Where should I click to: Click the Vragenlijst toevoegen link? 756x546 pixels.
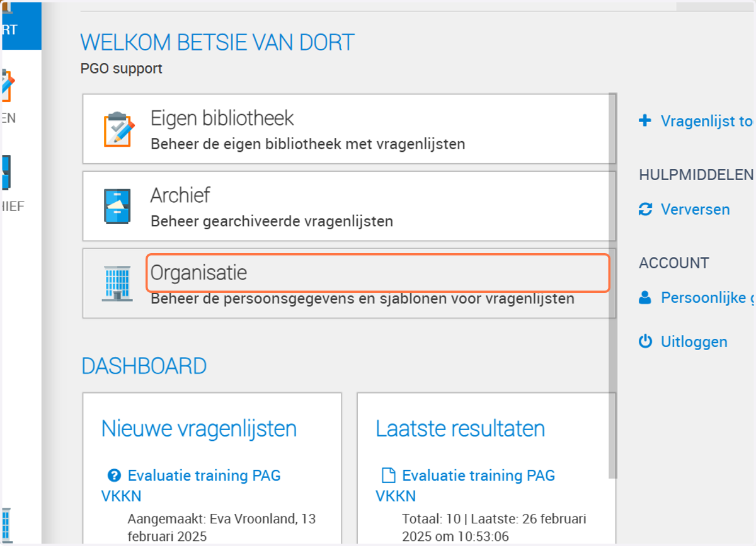[708, 121]
